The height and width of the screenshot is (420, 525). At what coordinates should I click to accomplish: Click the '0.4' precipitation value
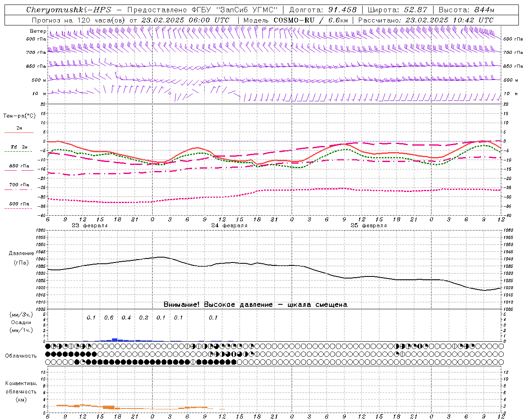[x=126, y=318]
